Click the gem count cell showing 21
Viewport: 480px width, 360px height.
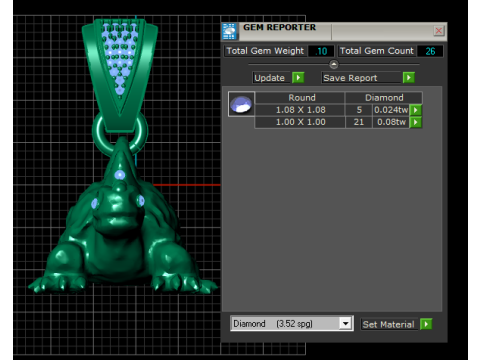click(x=359, y=122)
